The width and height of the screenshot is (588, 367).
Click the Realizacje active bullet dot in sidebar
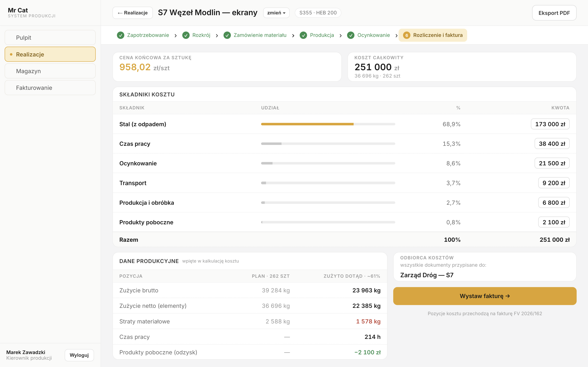pos(11,54)
